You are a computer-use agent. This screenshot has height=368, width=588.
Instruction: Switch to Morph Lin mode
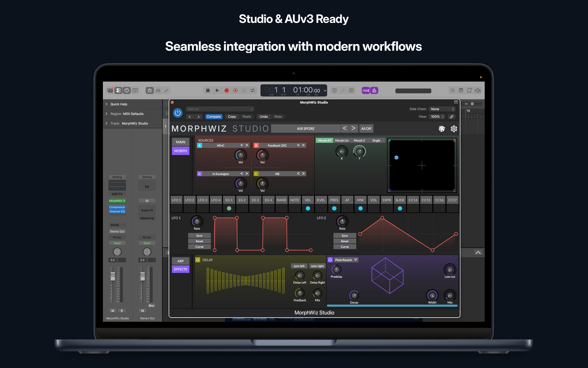[342, 140]
